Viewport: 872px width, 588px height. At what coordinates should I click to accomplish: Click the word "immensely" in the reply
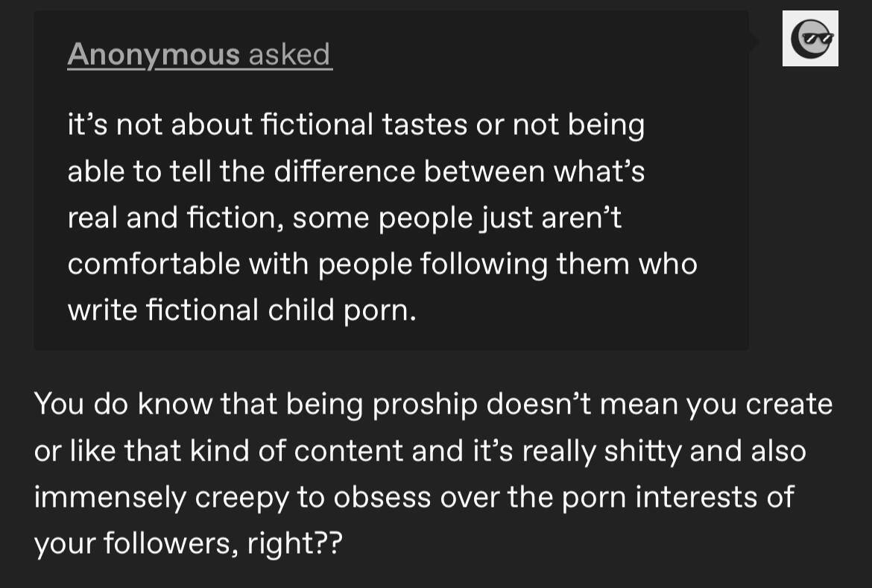click(110, 497)
